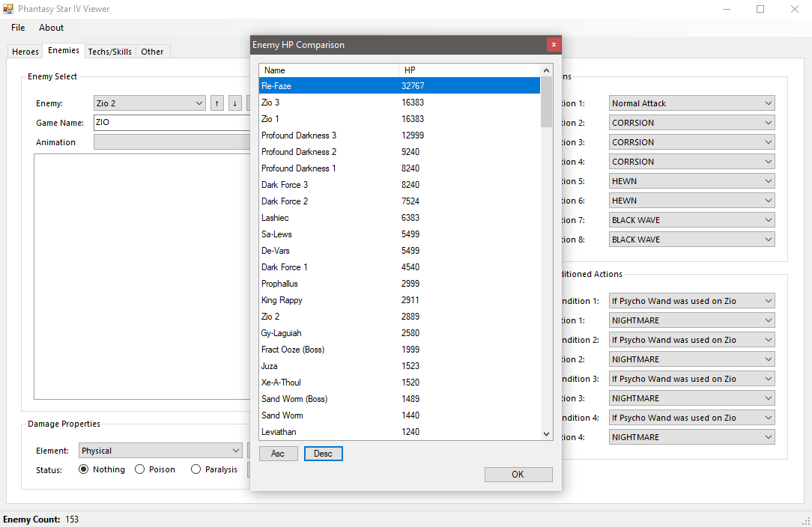Open the conditioned Action 4 NIGHTMARE dropdown
This screenshot has height=527, width=812.
click(x=692, y=437)
